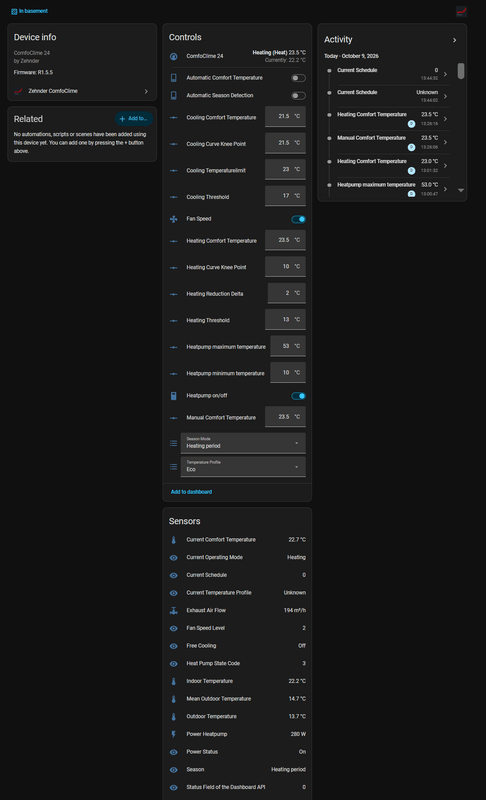Screen dimensions: 486x800
Task: Edit Cooling Temperaturelimit value field
Action: [286, 170]
